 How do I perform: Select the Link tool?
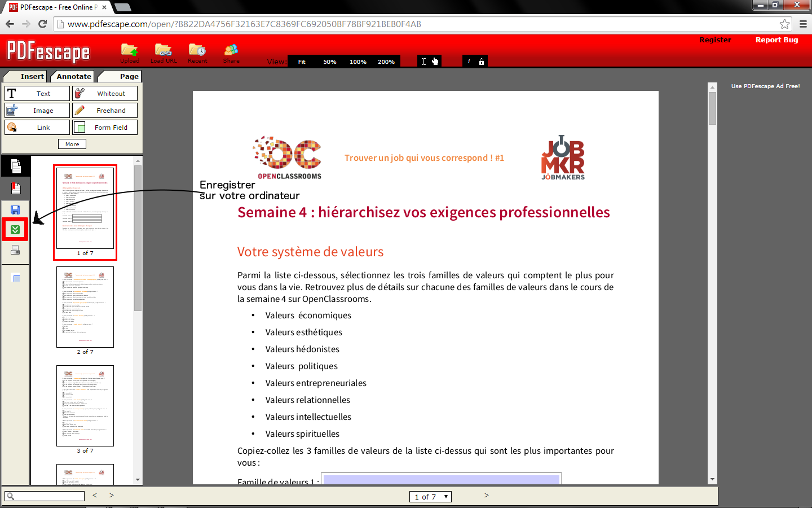[37, 128]
